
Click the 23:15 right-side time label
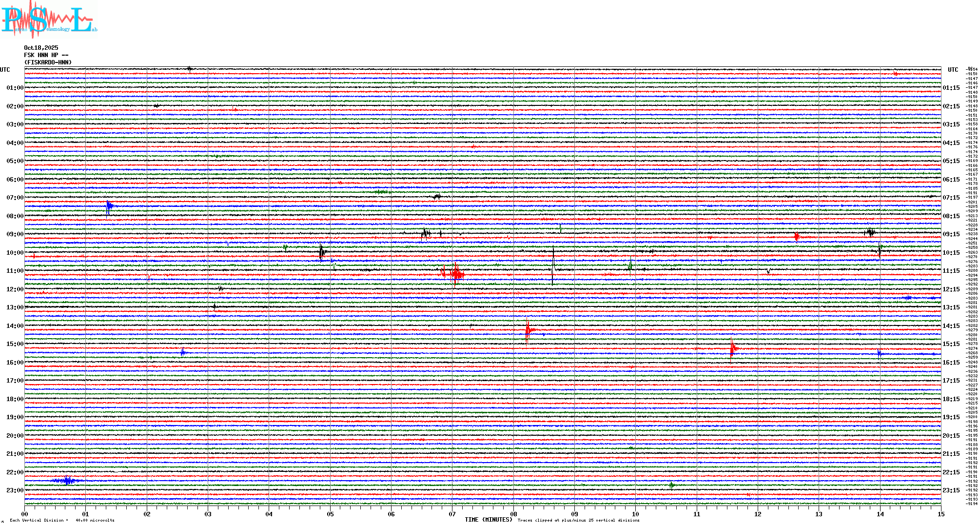[x=951, y=490]
